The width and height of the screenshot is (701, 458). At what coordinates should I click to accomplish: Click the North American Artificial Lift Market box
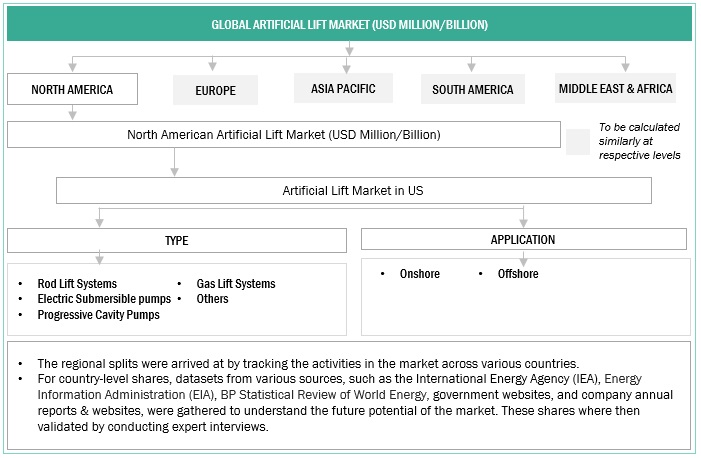284,134
